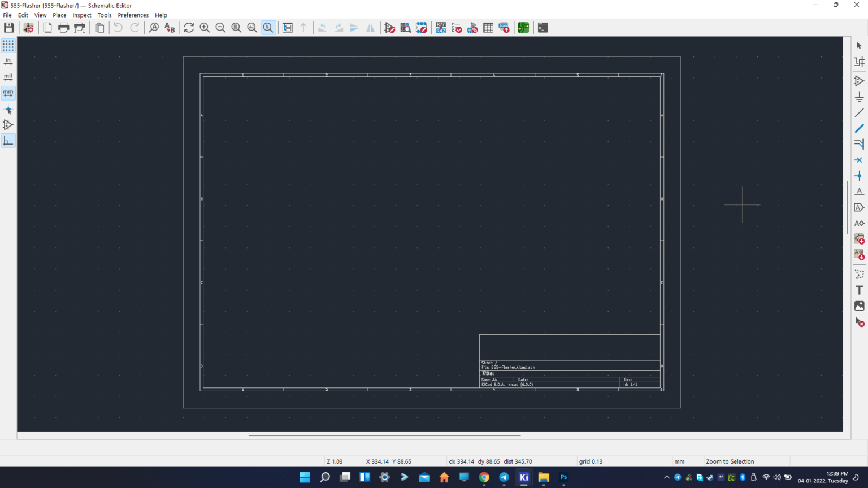
Task: Switch measurement units to inches
Action: click(8, 61)
